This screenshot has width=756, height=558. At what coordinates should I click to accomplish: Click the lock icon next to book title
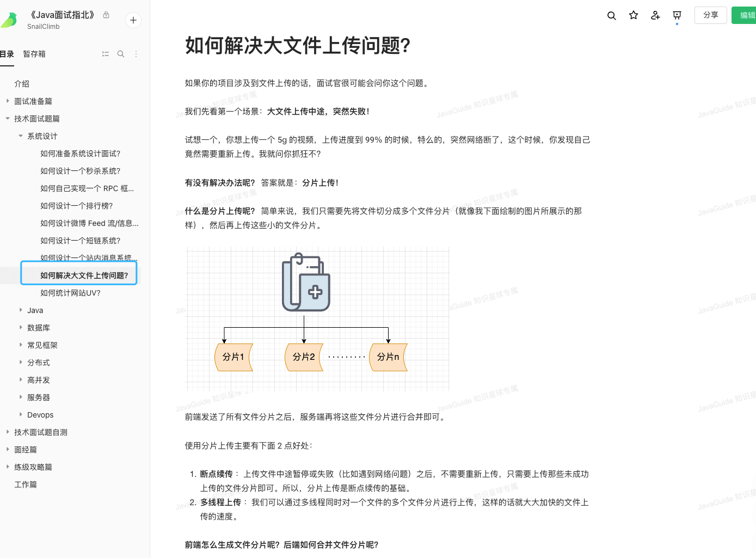click(x=106, y=15)
